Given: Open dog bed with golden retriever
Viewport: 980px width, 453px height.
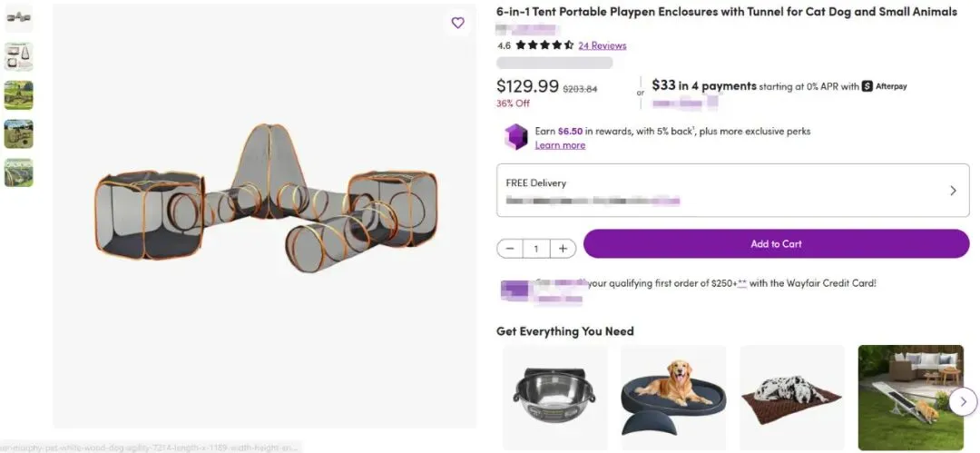Looking at the screenshot, I should [672, 390].
